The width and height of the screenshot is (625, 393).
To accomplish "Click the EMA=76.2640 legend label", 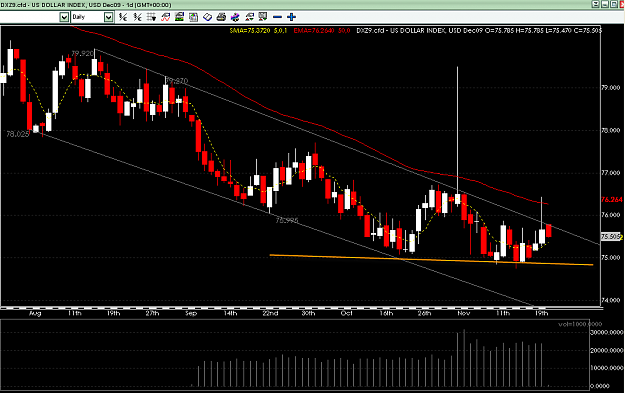I will coord(314,30).
